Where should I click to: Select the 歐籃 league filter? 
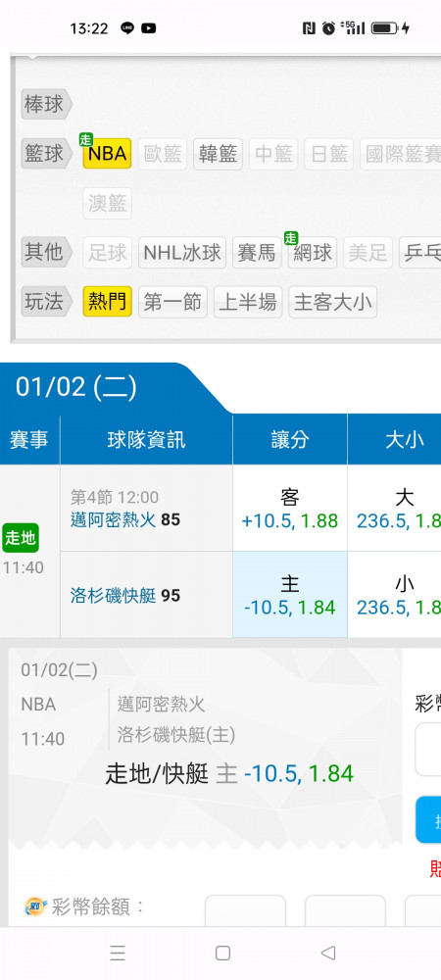point(163,154)
